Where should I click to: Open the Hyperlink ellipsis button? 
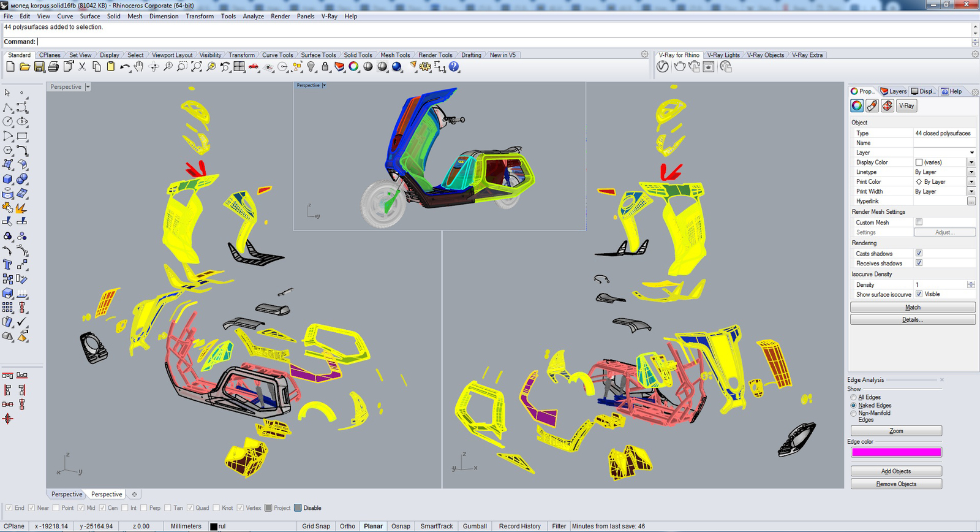pos(971,201)
